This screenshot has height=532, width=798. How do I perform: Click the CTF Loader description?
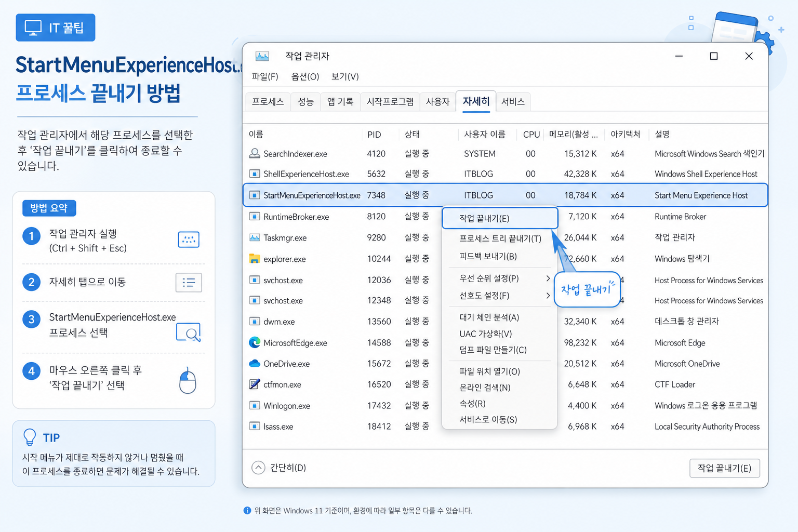[674, 384]
